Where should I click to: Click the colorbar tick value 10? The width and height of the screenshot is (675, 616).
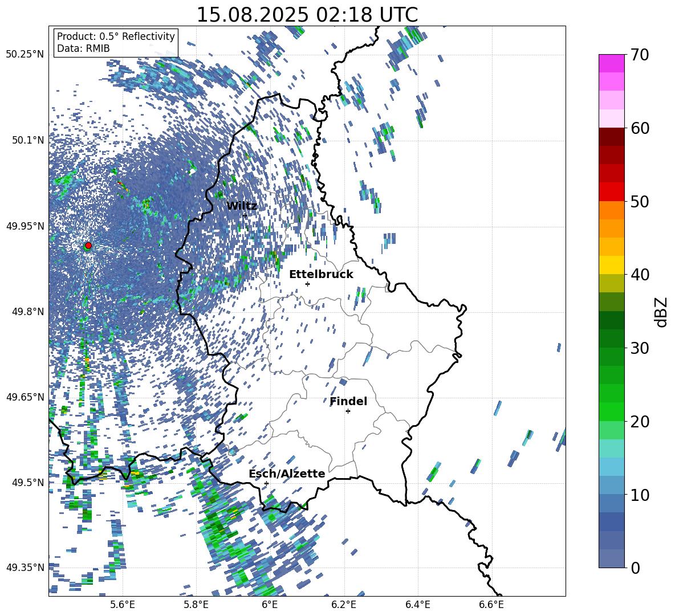pos(639,495)
